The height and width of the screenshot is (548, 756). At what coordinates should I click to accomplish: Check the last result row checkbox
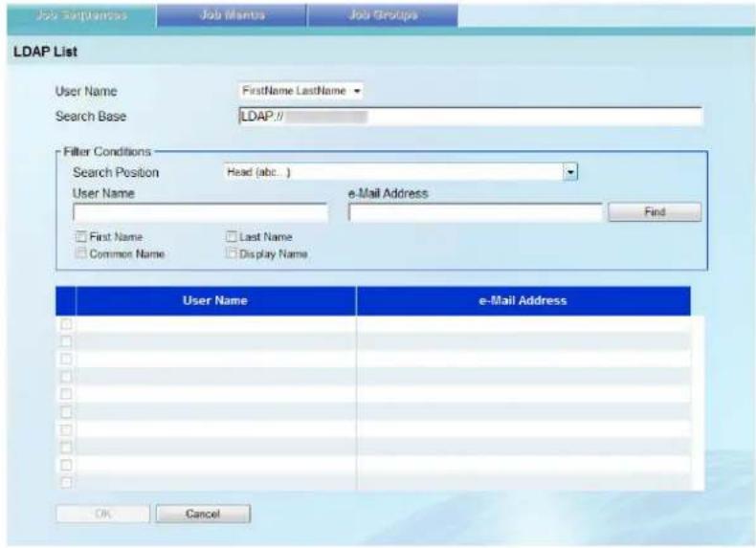66,482
